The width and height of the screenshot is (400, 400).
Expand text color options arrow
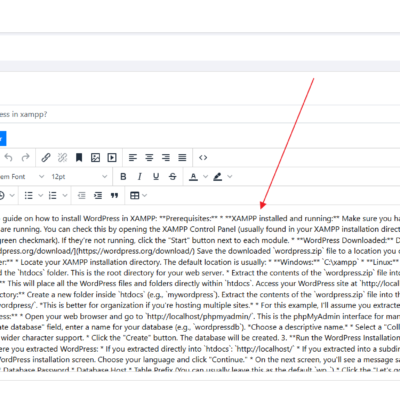point(206,177)
